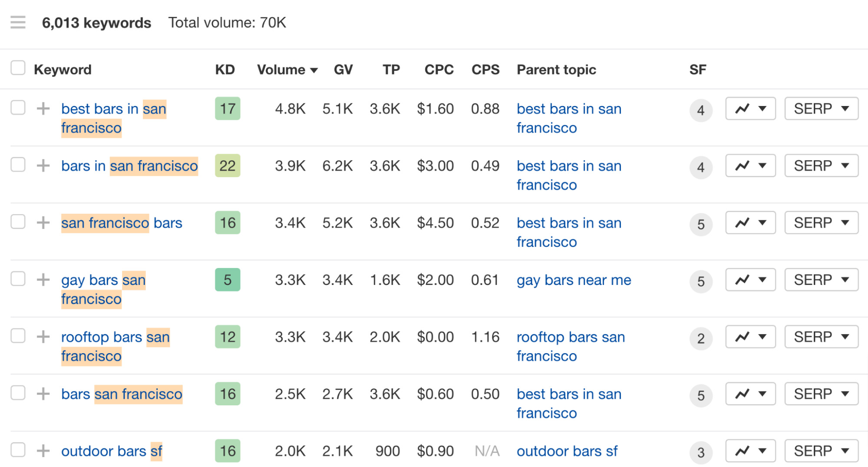Image resolution: width=868 pixels, height=467 pixels.
Task: Select the checkbox beside "bars san francisco"
Action: pos(17,394)
